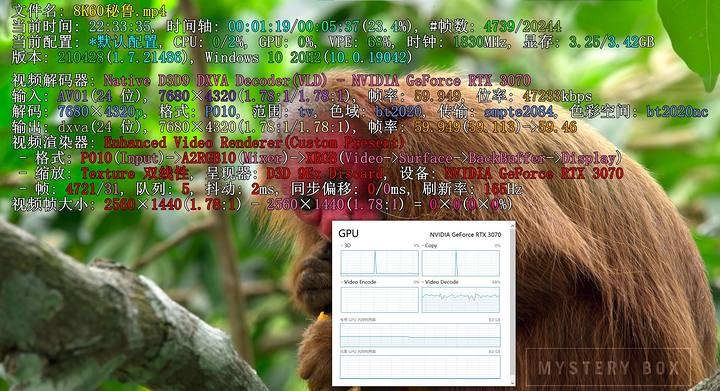Click 'NVIDIA GeForce RTX 3070' in GPU panel header
The width and height of the screenshot is (720, 391).
(x=465, y=235)
